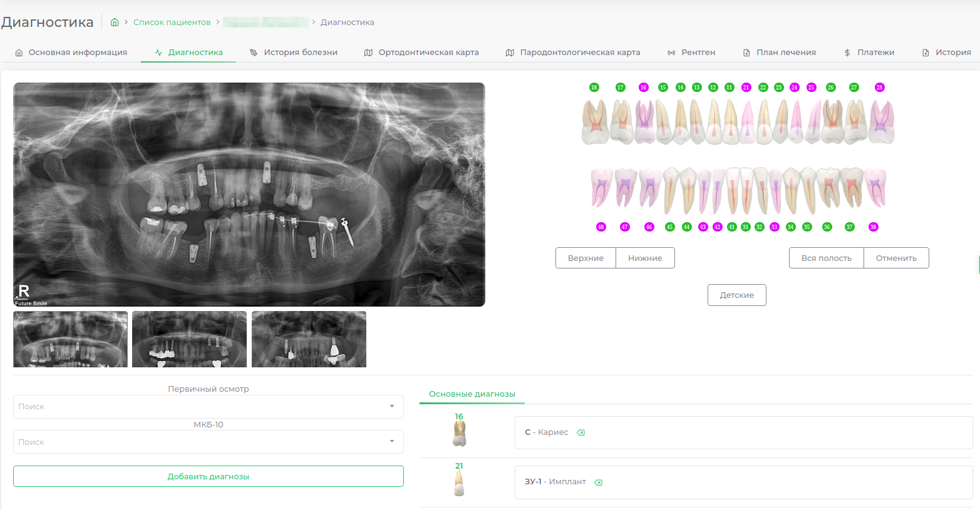This screenshot has width=980, height=510.
Task: Switch to the История tab
Action: tap(947, 53)
